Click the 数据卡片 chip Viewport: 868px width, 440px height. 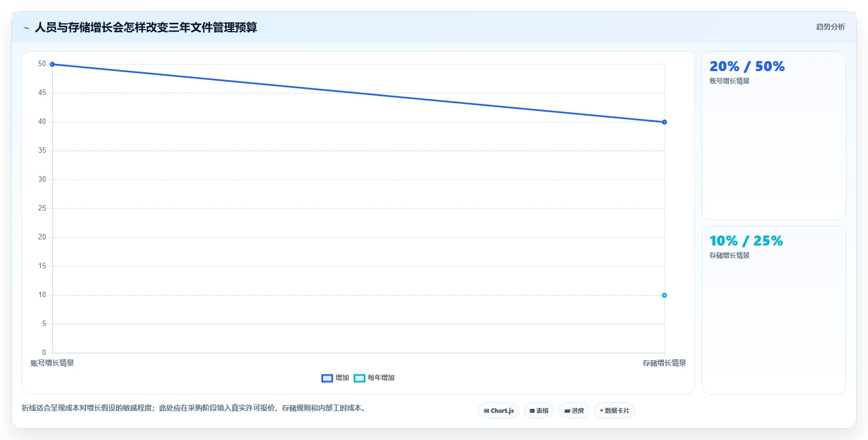pyautogui.click(x=614, y=411)
